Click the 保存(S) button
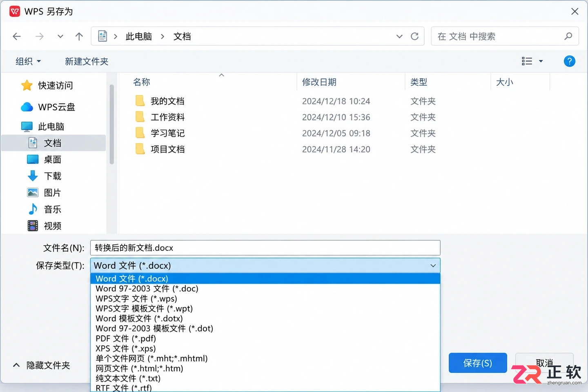This screenshot has width=588, height=392. [x=478, y=363]
